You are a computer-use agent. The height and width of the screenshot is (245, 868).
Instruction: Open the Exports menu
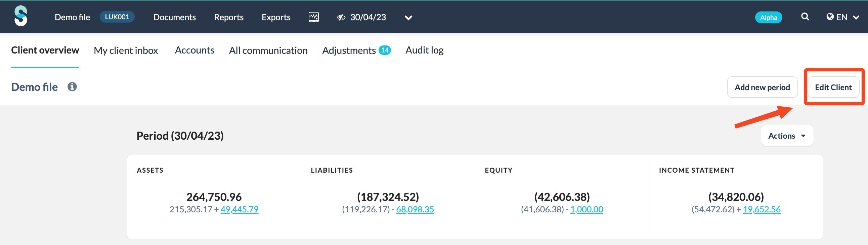[276, 17]
